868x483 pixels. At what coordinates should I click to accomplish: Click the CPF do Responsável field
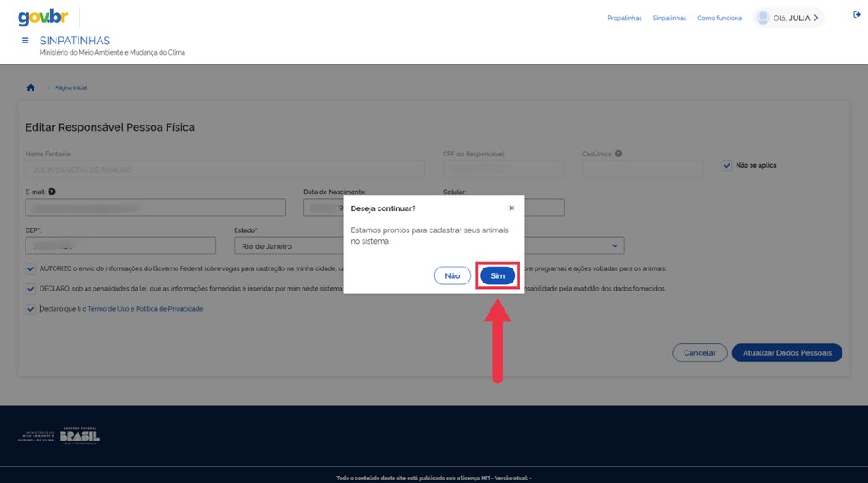click(x=503, y=170)
